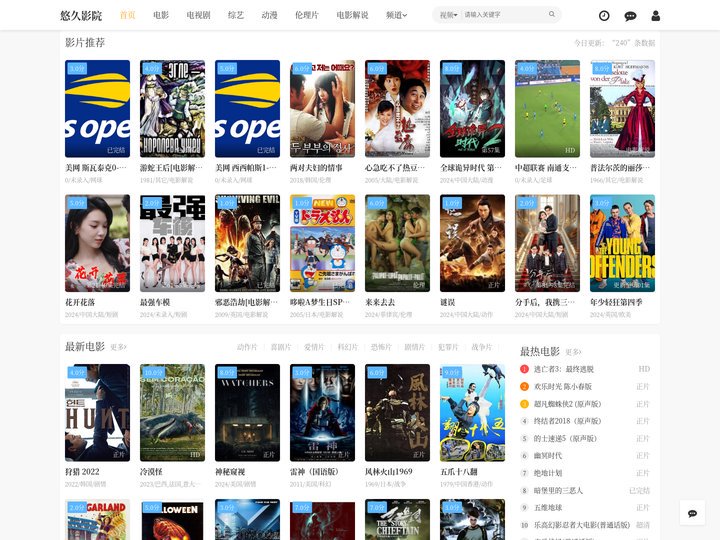Open the 五爪十八翻 poster
Image resolution: width=720 pixels, height=540 pixels.
tap(472, 413)
